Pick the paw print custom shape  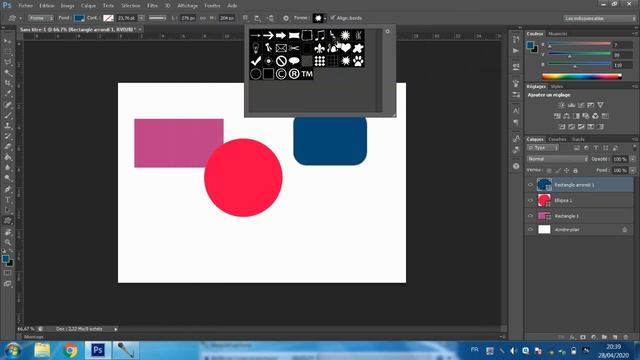click(358, 61)
